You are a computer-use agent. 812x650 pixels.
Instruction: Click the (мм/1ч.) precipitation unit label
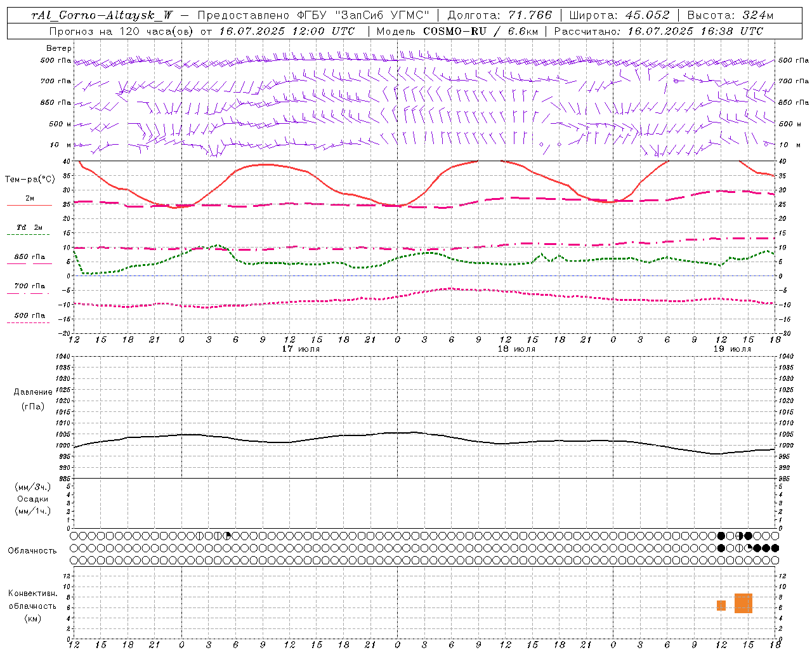[33, 511]
